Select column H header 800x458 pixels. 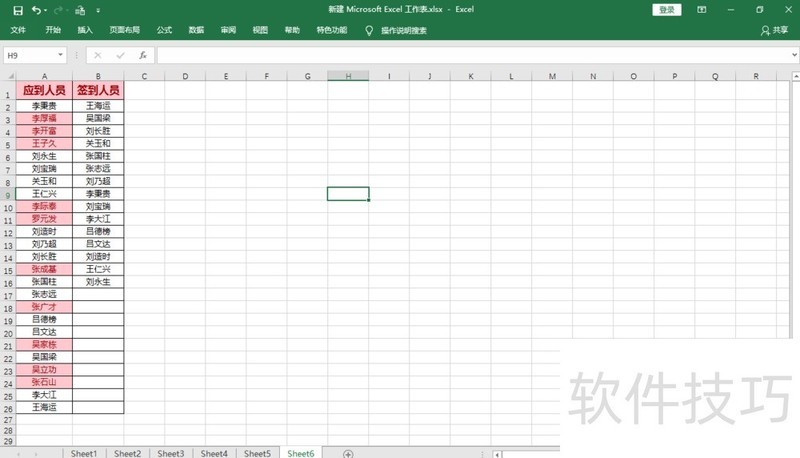click(x=348, y=76)
